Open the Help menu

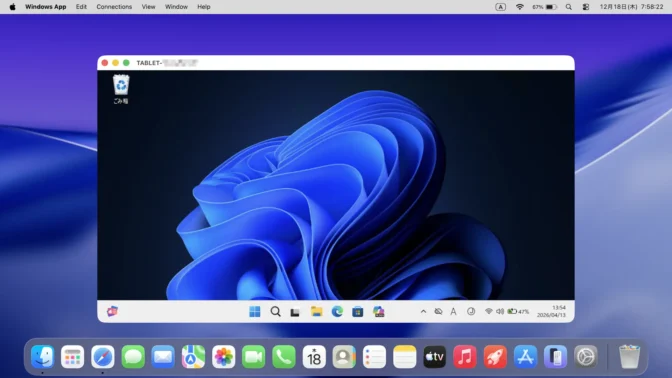click(204, 7)
